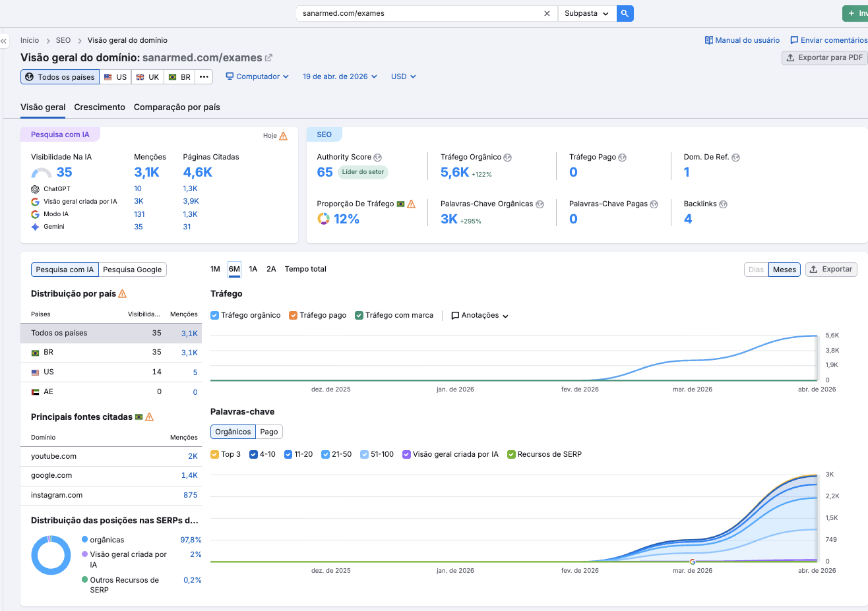The width and height of the screenshot is (868, 611).
Task: Click the Gemini icon in the AI visibility list
Action: tap(34, 226)
